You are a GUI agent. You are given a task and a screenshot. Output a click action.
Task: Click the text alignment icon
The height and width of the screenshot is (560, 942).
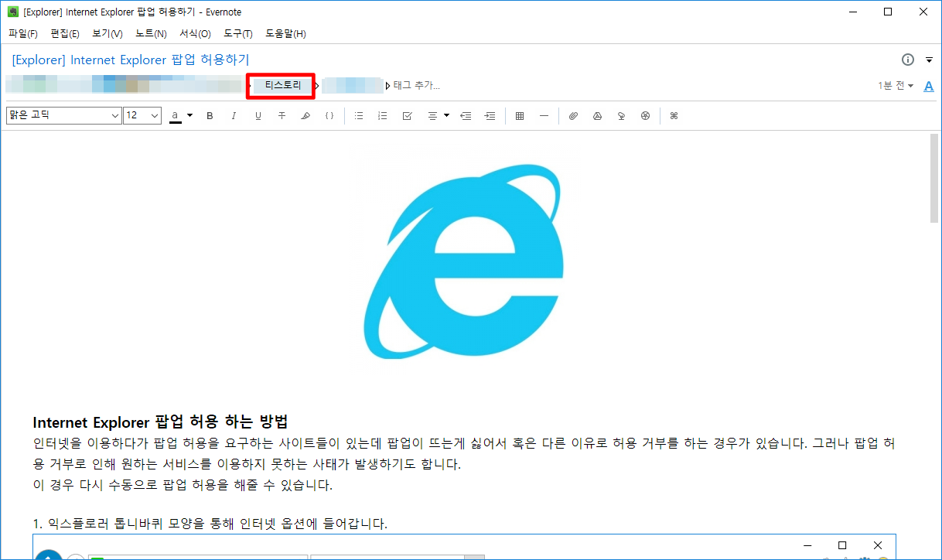tap(432, 116)
